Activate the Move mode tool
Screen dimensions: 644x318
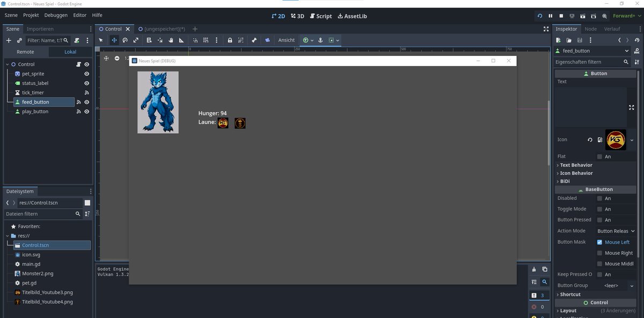[114, 40]
